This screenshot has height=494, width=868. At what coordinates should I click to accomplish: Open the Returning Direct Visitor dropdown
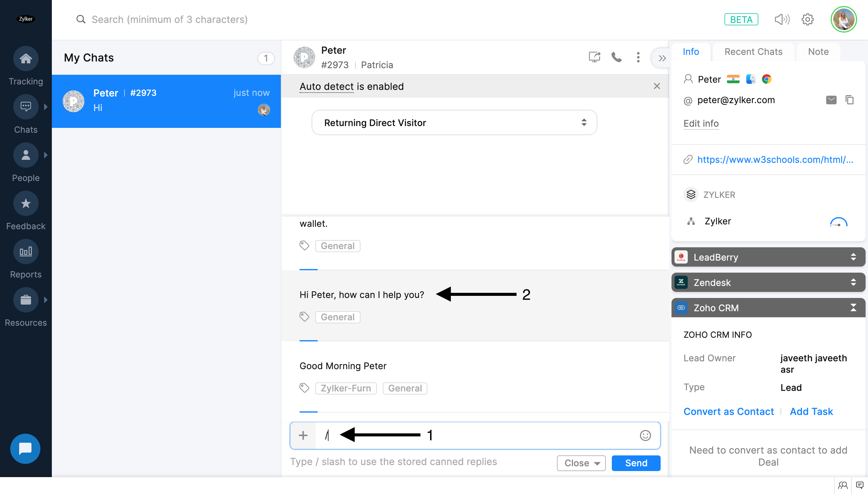click(454, 122)
